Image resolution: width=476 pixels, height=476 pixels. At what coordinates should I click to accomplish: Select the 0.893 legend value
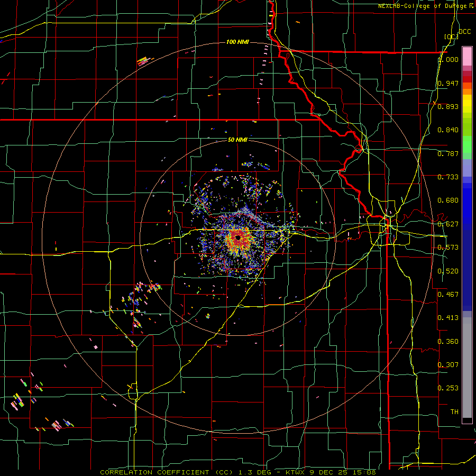click(448, 106)
